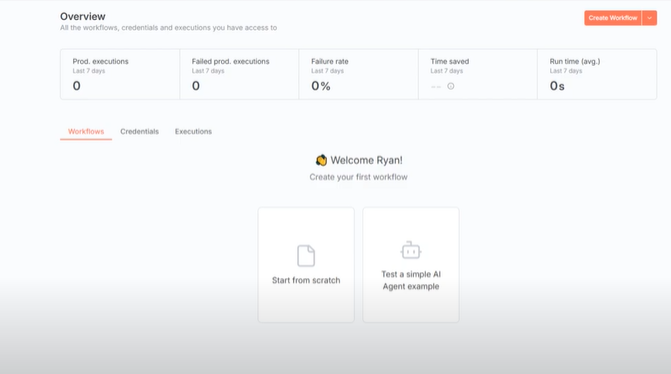Click the Time saved metric card

click(x=478, y=74)
